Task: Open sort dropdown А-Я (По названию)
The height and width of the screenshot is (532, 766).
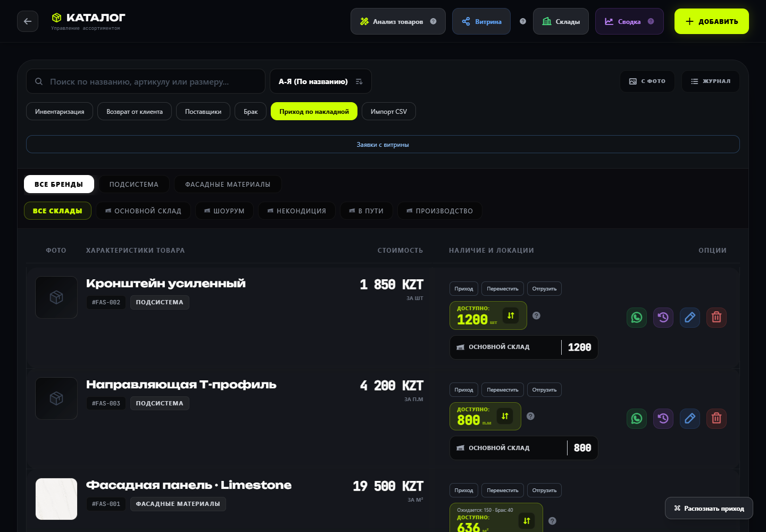Action: point(321,81)
